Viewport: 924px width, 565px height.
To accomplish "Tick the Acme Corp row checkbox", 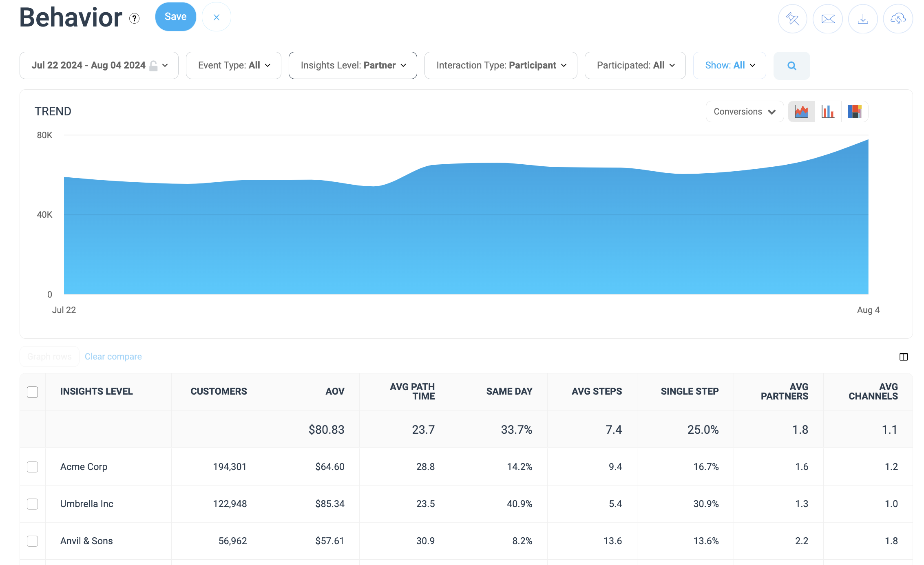I will coord(33,467).
